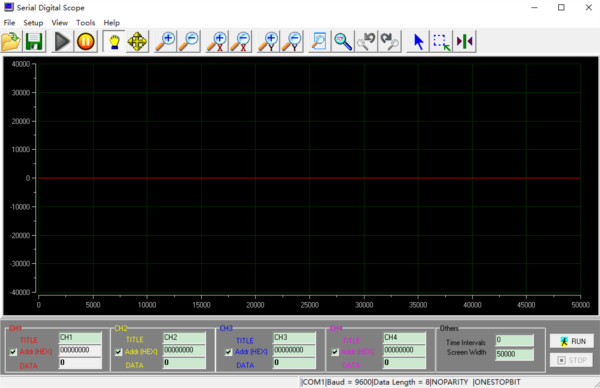Click the Data Length = 8 status text
Viewport: 600px width, 388px height.
coord(402,382)
